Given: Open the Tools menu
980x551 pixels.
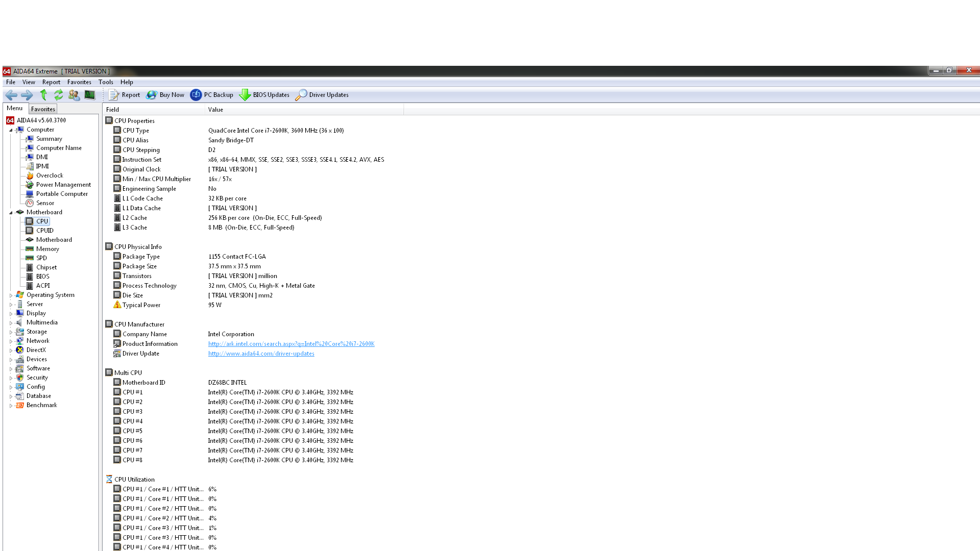Looking at the screenshot, I should (x=106, y=82).
